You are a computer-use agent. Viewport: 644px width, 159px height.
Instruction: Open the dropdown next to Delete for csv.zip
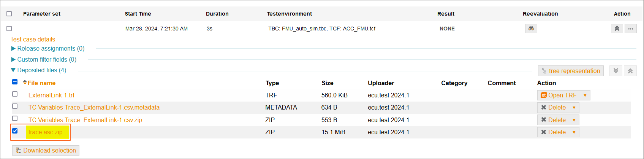coord(574,120)
